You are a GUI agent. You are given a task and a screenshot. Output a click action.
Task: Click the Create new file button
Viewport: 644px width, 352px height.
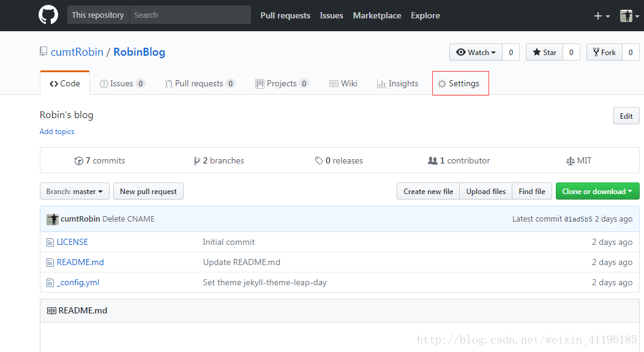429,191
